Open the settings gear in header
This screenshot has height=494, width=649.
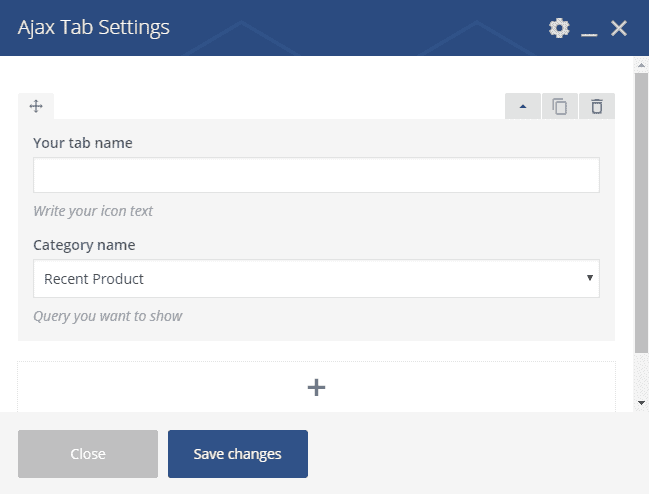click(x=559, y=28)
